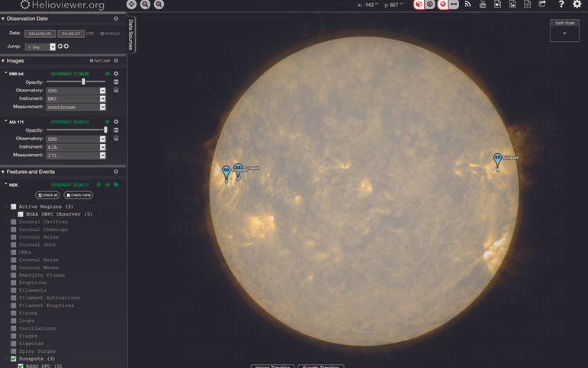Toggle AIA 171 layer visibility eye
Screen dimensions: 588x368
108,122
